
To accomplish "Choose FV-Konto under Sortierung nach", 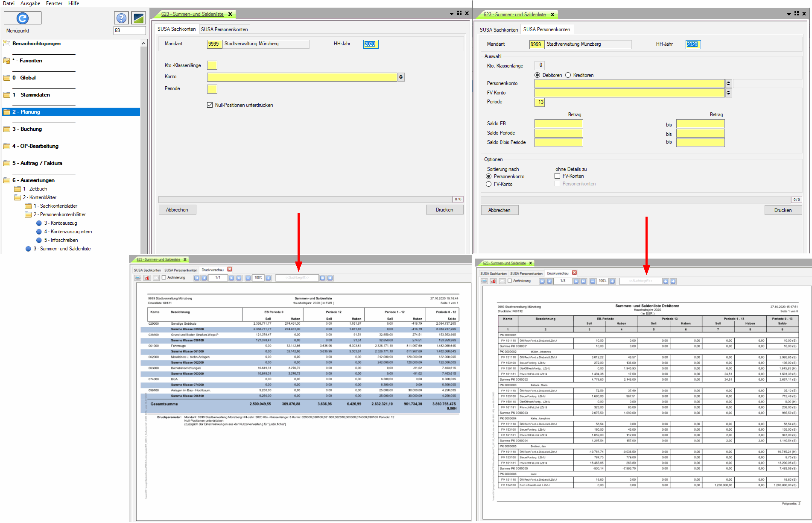I will click(489, 184).
